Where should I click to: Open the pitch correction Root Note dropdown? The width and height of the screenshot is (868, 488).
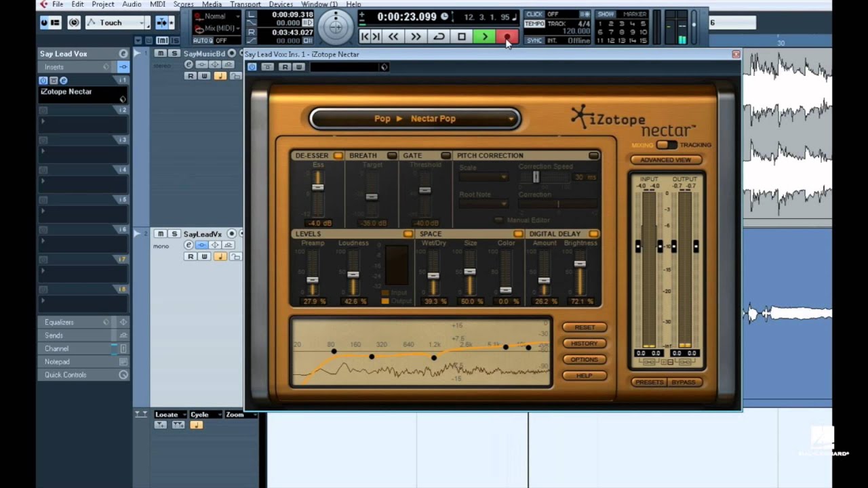coord(483,203)
